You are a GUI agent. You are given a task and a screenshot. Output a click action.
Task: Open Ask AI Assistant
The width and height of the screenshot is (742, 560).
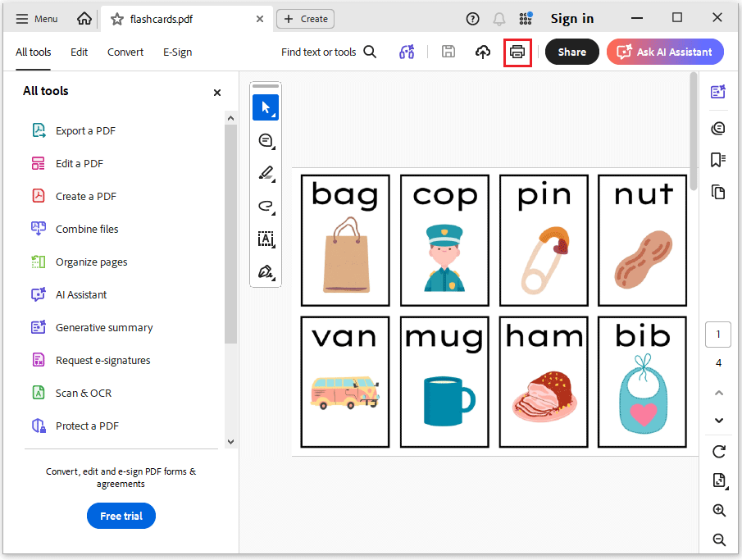[665, 52]
